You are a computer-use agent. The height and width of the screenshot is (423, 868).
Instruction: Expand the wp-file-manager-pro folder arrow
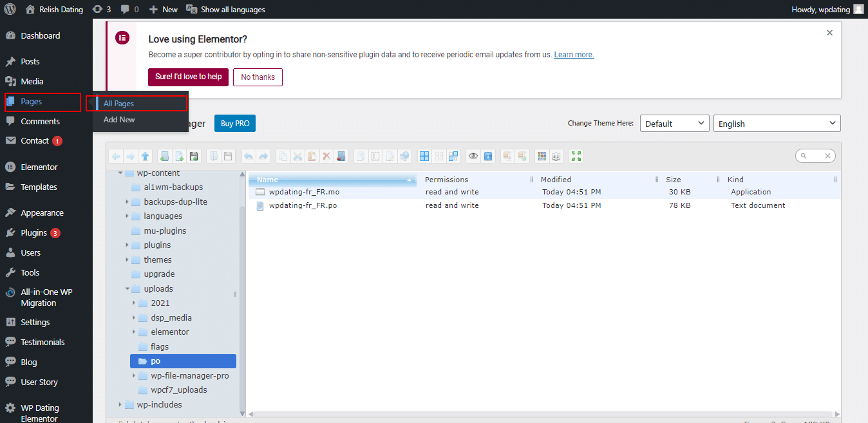point(135,376)
